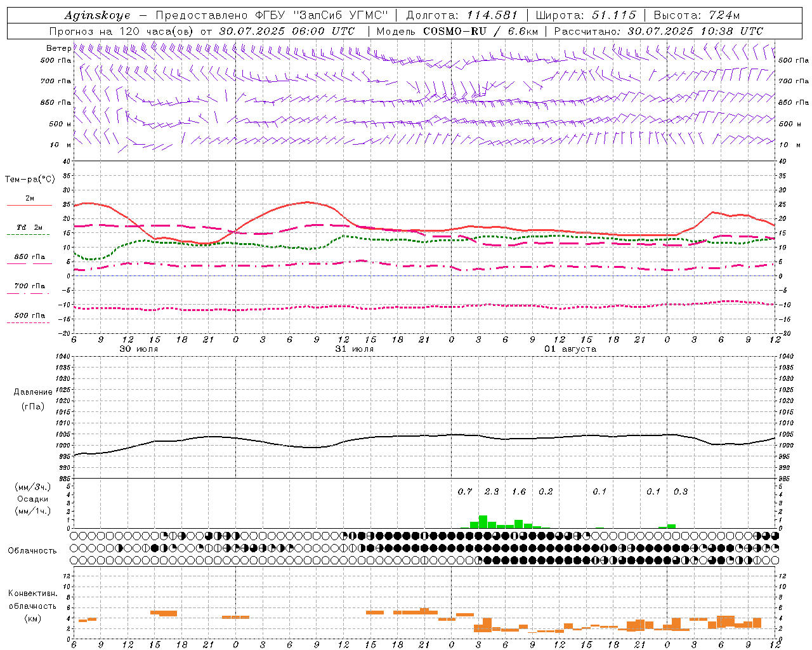The width and height of the screenshot is (812, 650).
Task: Select the "Модель COSMO-RU / 6.6км" label
Action: (x=457, y=31)
